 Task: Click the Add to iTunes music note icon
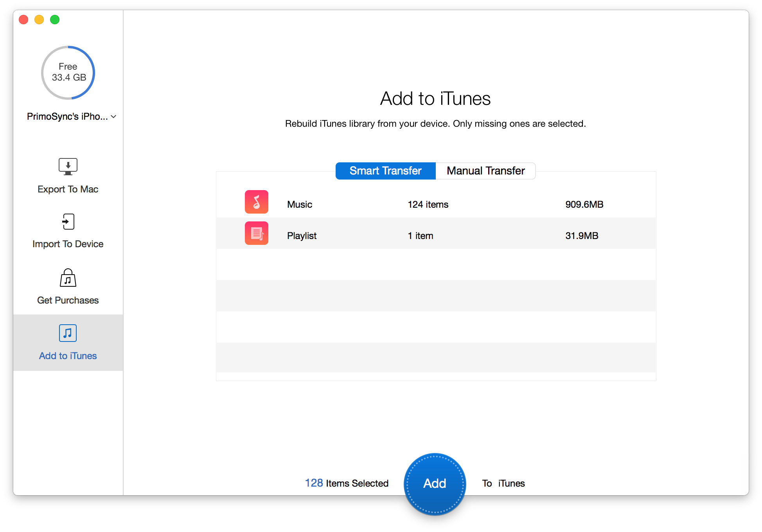point(68,333)
